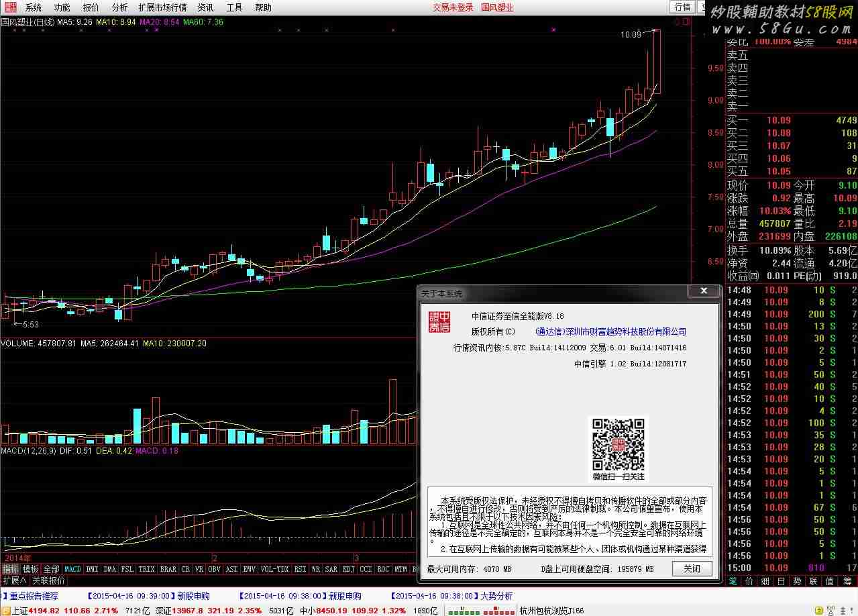
Task: Select the FSL indicator tab
Action: point(127,569)
